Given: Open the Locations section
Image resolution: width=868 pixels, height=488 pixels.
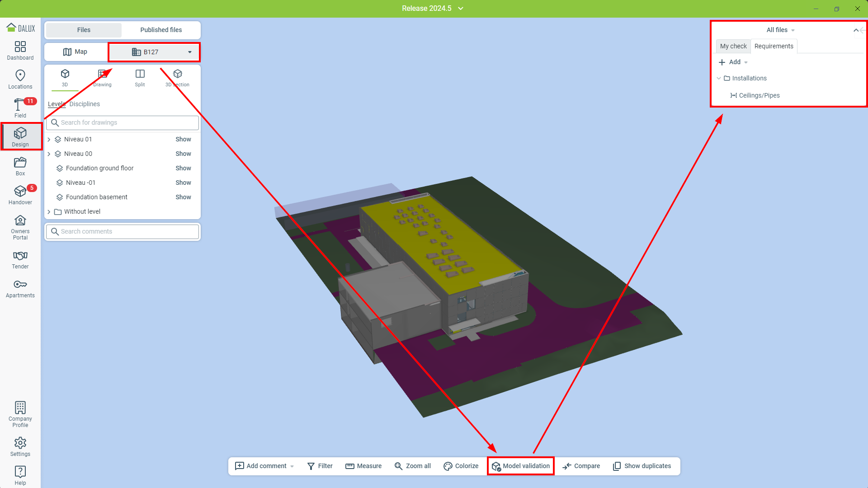Looking at the screenshot, I should coord(20,80).
